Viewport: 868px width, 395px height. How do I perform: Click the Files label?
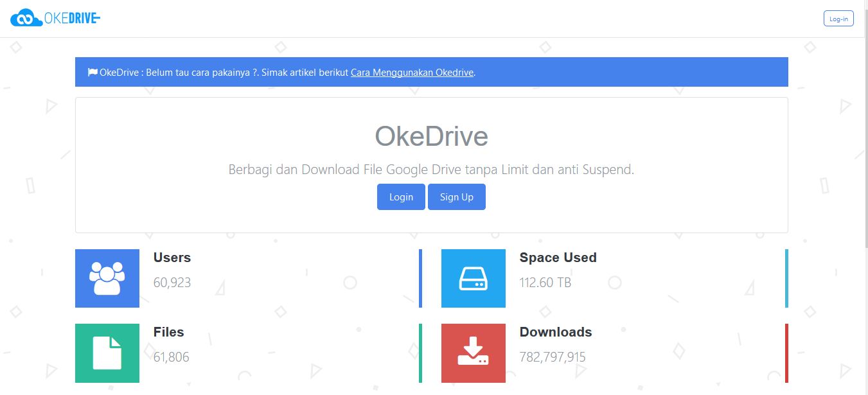(169, 332)
